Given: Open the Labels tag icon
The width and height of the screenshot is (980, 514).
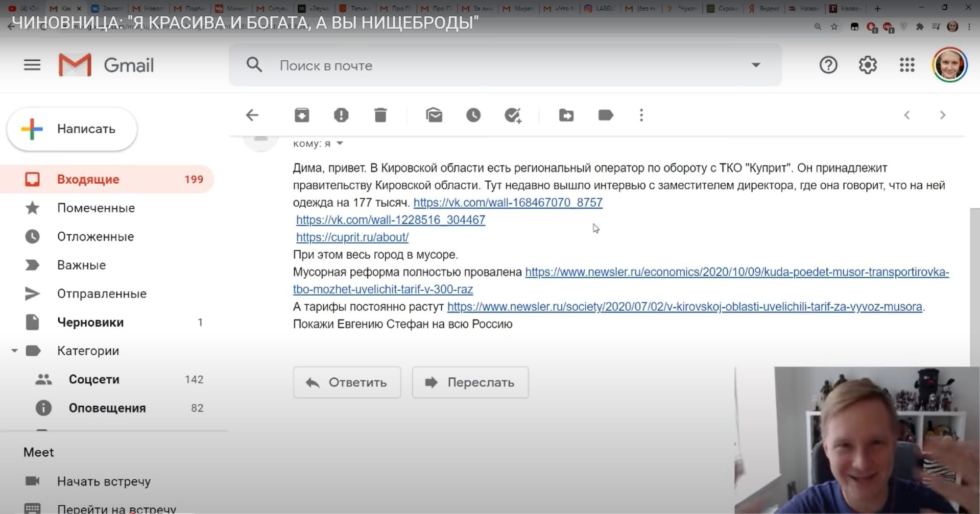Looking at the screenshot, I should 606,115.
